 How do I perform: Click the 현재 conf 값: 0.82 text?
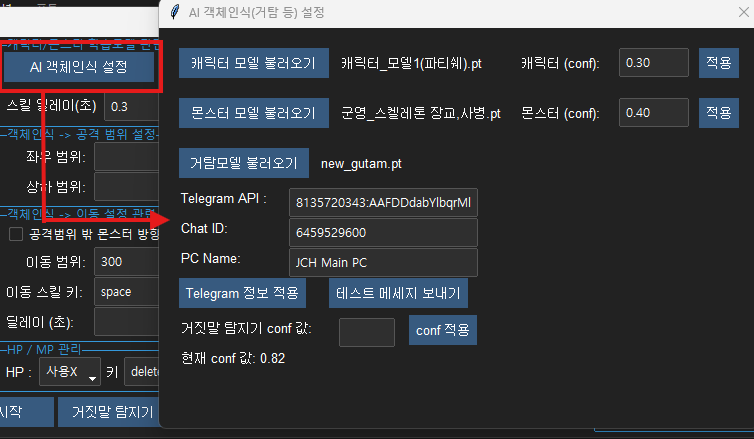point(233,358)
